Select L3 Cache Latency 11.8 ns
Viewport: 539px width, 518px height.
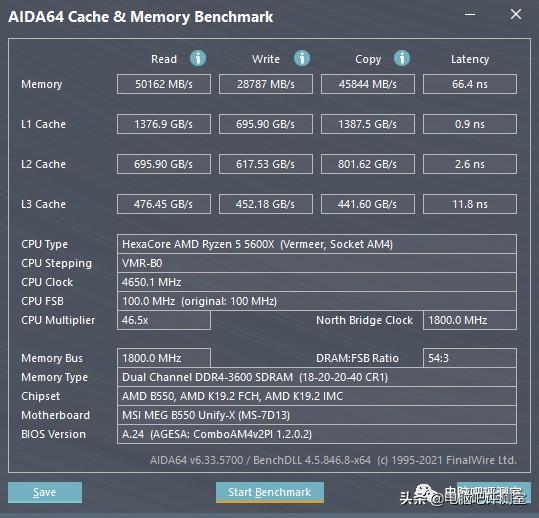(470, 204)
